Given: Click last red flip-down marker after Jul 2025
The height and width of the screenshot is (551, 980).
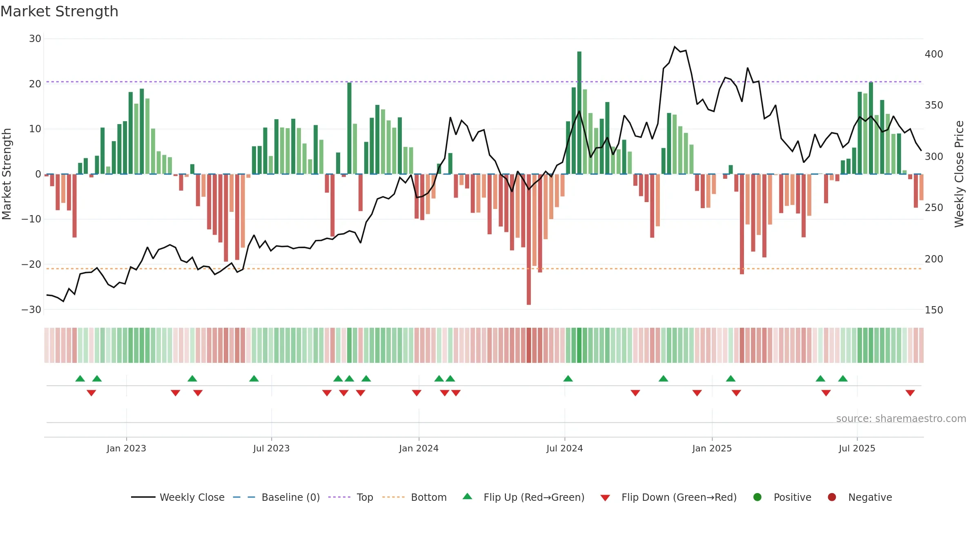Looking at the screenshot, I should [910, 393].
